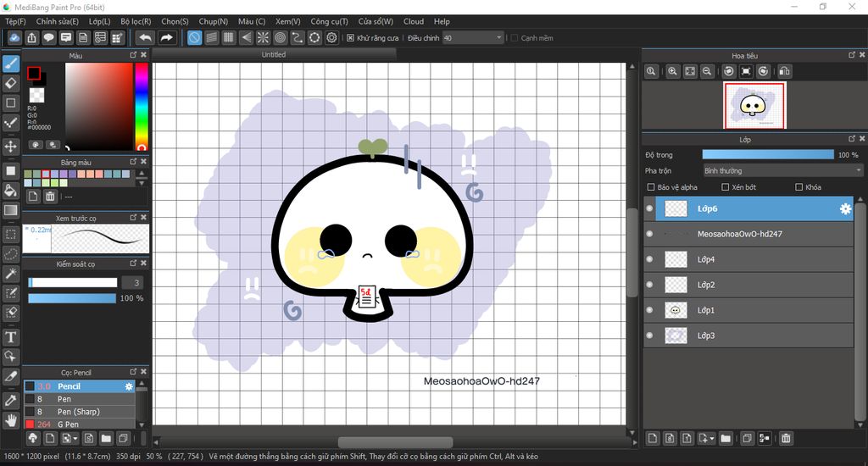Image resolution: width=868 pixels, height=466 pixels.
Task: Click the export/share icon in toolbar
Action: 31,37
